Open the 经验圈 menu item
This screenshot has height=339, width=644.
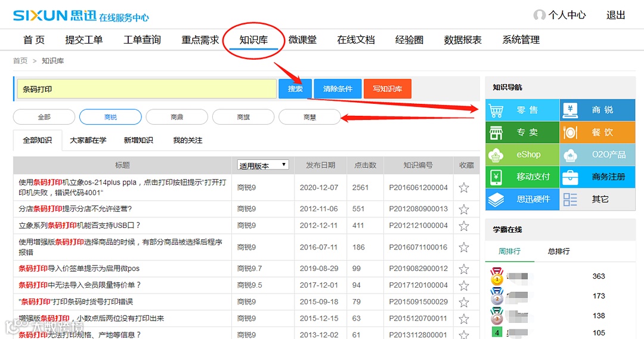click(x=409, y=40)
